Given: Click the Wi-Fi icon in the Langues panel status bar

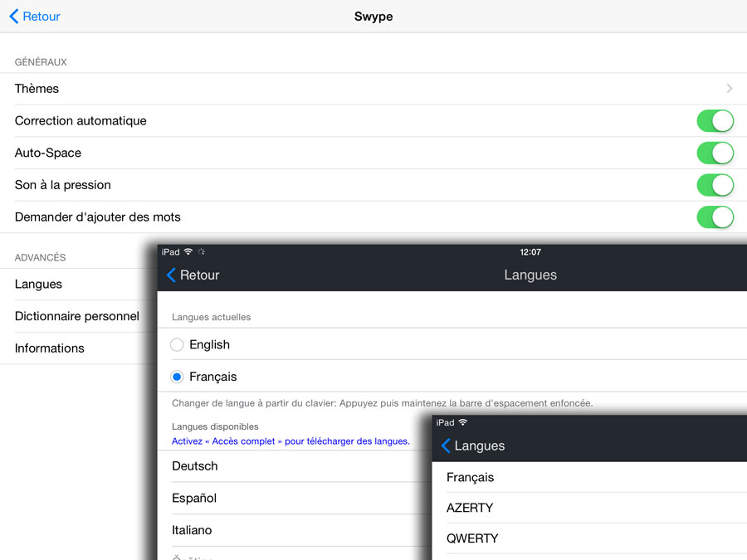Looking at the screenshot, I should pos(188,251).
